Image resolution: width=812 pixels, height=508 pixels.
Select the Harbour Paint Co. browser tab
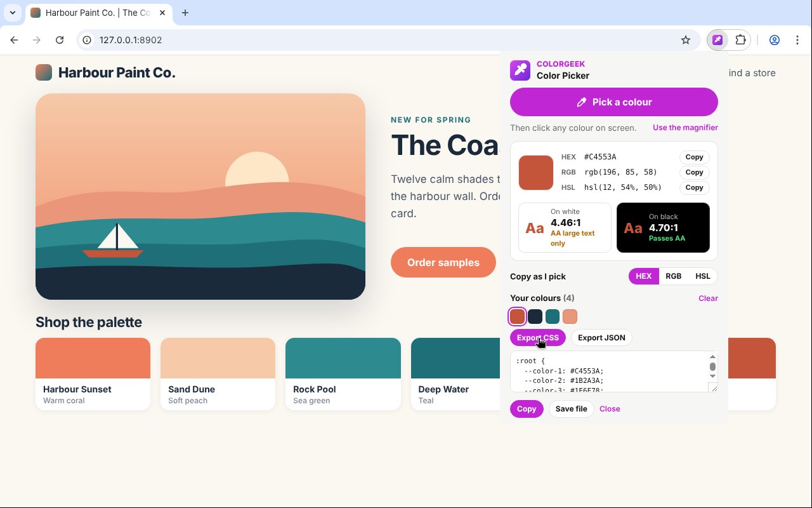coord(98,13)
